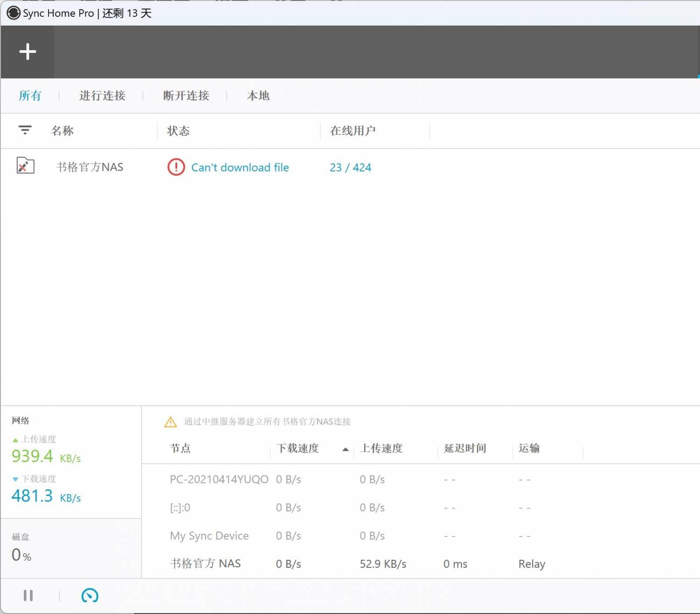This screenshot has height=614, width=700.
Task: Open the filter columns icon
Action: coord(25,130)
